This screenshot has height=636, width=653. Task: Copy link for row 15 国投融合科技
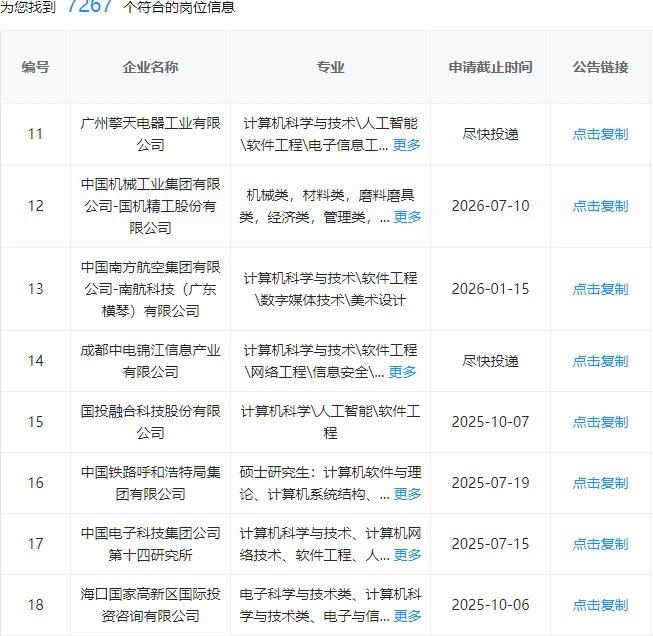(x=600, y=422)
